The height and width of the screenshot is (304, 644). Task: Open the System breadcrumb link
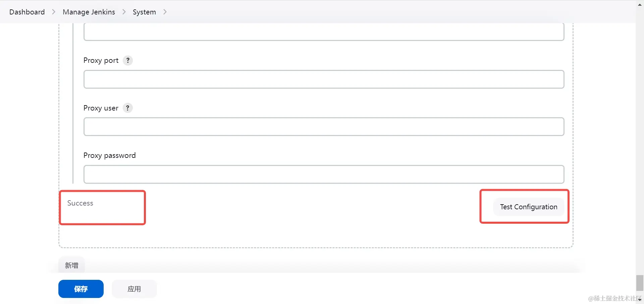click(x=144, y=12)
